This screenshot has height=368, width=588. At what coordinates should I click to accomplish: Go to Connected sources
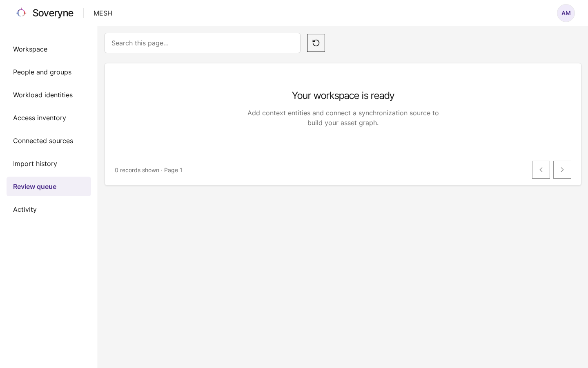(x=49, y=141)
